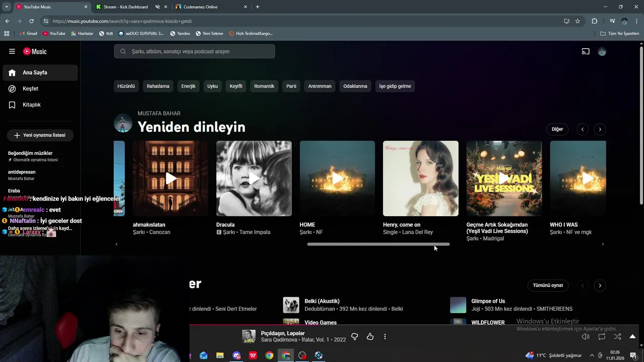Reload the page
This screenshot has height=362, width=644.
(x=31, y=21)
